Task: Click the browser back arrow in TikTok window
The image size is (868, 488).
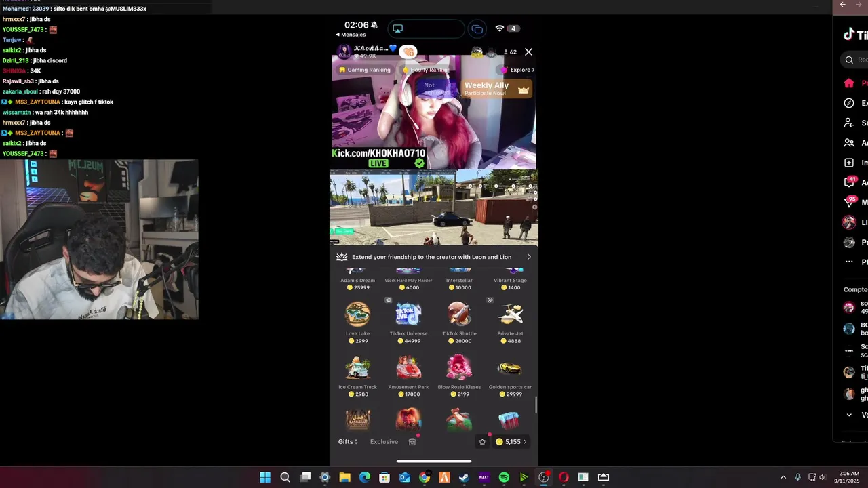Action: point(842,5)
